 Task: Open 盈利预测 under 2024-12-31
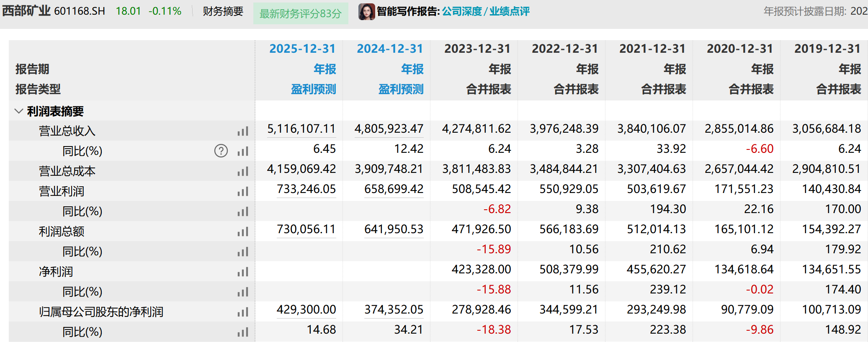point(401,89)
